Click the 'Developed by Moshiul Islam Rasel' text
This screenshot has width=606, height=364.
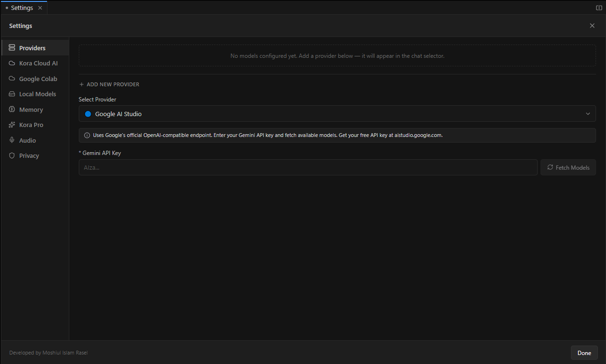(48, 353)
